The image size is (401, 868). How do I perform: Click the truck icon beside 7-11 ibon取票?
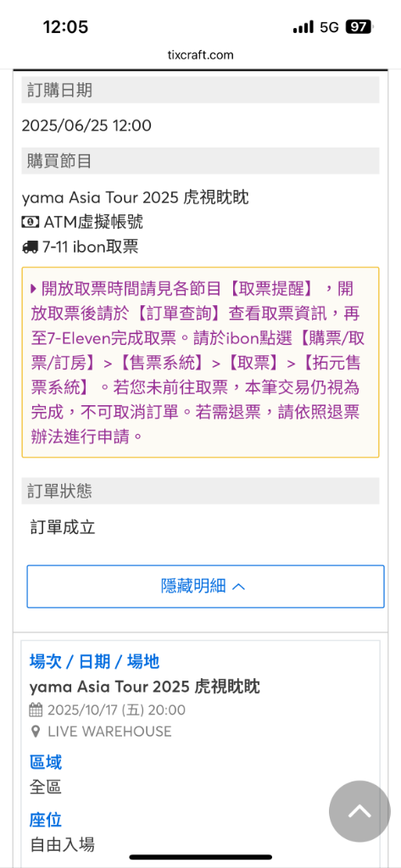tap(30, 247)
